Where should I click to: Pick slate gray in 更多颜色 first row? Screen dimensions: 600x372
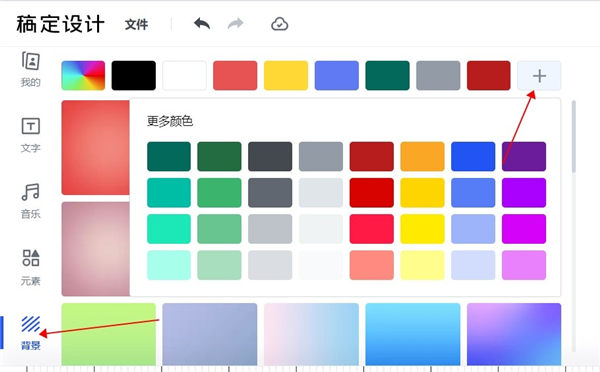click(321, 157)
